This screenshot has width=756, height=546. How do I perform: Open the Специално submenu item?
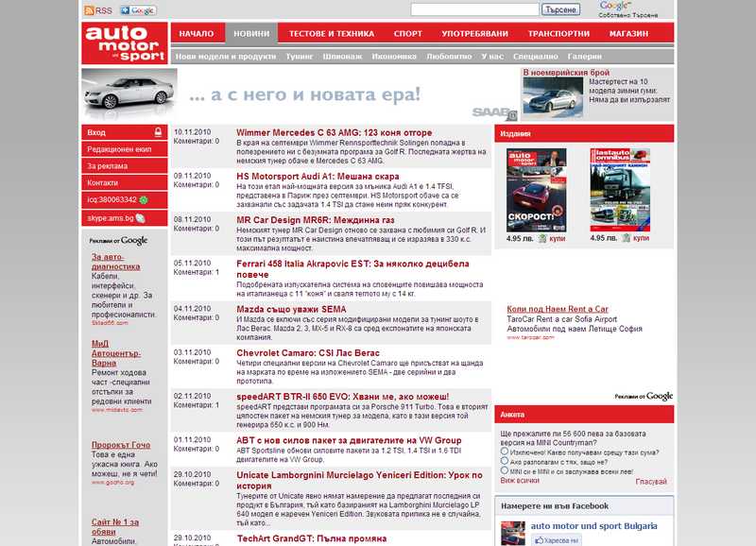coord(535,57)
